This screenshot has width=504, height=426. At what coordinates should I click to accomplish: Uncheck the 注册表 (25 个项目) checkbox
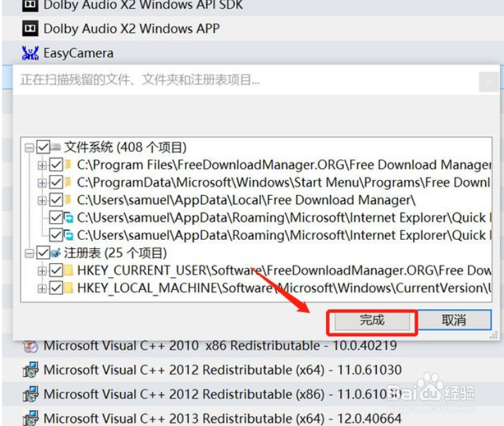coord(43,253)
